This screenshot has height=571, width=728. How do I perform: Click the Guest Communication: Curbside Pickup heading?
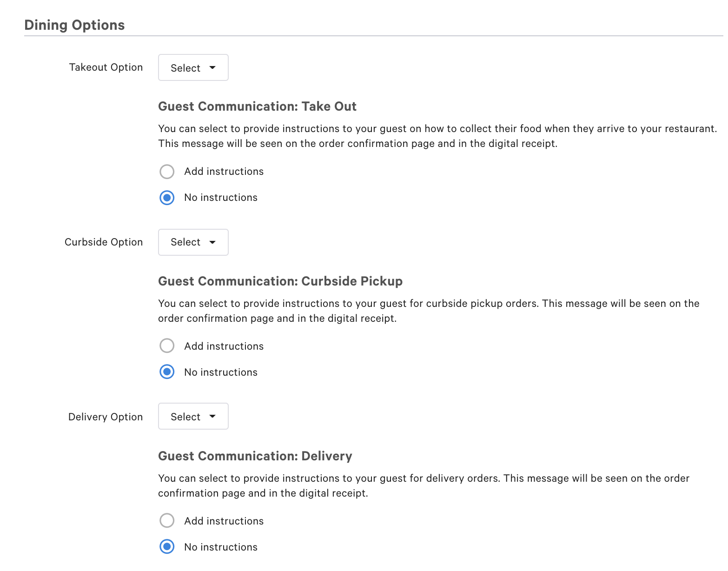pos(280,281)
